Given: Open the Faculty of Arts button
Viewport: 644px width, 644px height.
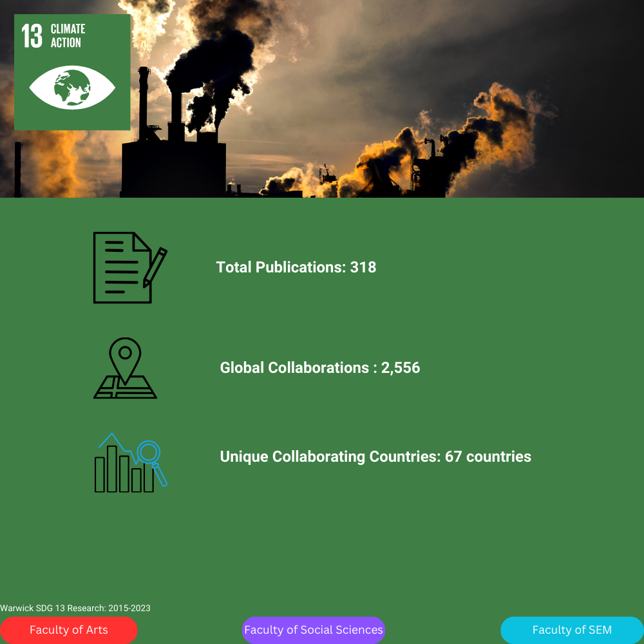Looking at the screenshot, I should [69, 630].
